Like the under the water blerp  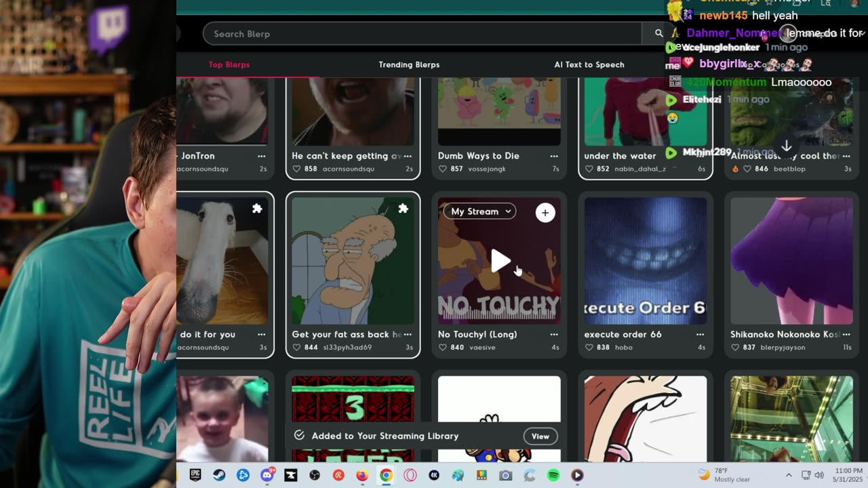click(589, 169)
